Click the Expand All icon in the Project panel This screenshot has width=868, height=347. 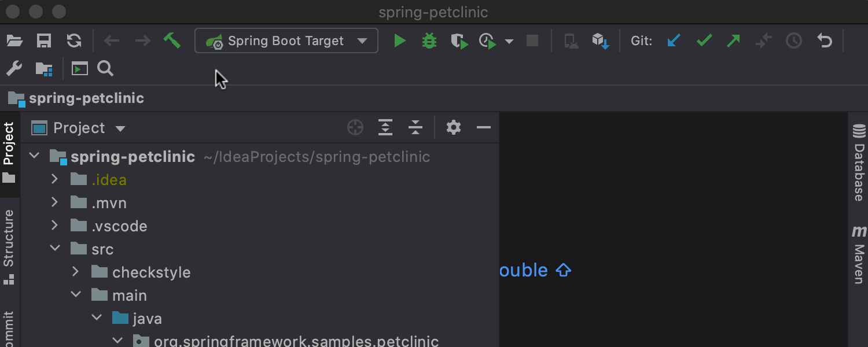385,128
